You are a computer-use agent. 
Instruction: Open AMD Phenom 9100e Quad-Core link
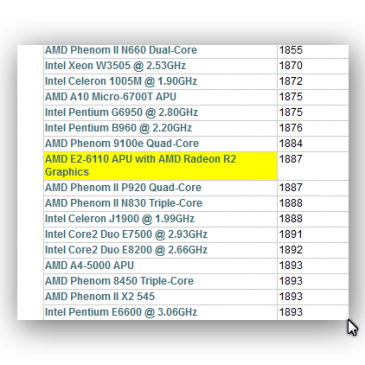point(122,143)
